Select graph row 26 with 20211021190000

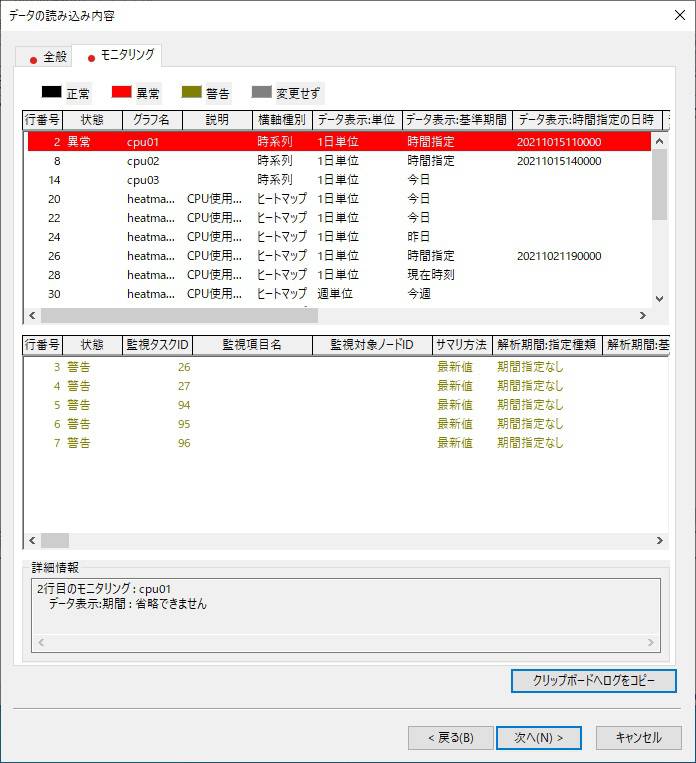coord(339,255)
